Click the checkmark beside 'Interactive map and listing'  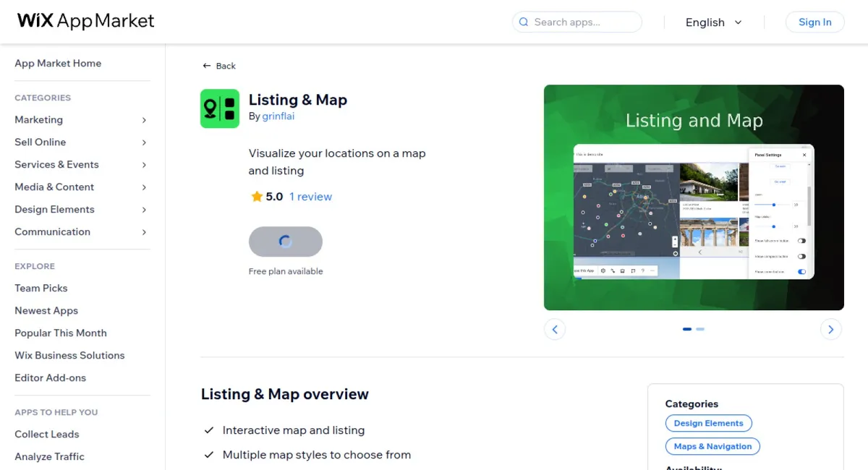click(209, 430)
